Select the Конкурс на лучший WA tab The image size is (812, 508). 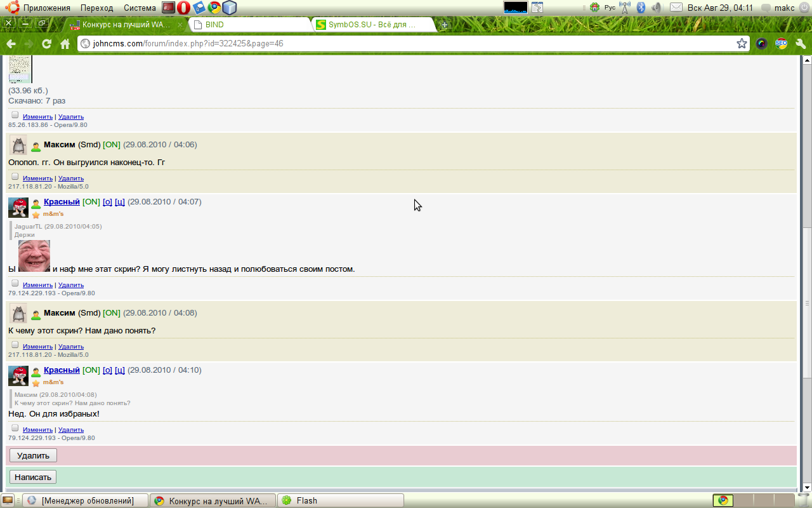click(x=126, y=25)
